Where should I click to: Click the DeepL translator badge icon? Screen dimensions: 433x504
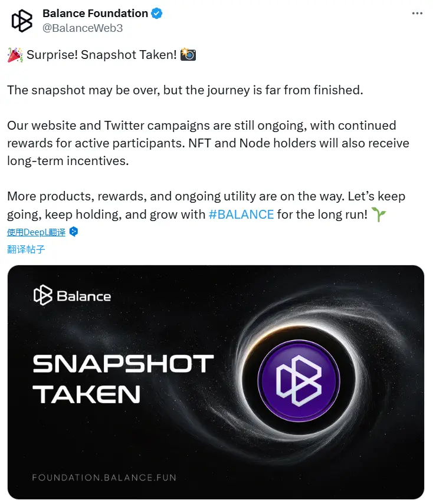tap(73, 232)
